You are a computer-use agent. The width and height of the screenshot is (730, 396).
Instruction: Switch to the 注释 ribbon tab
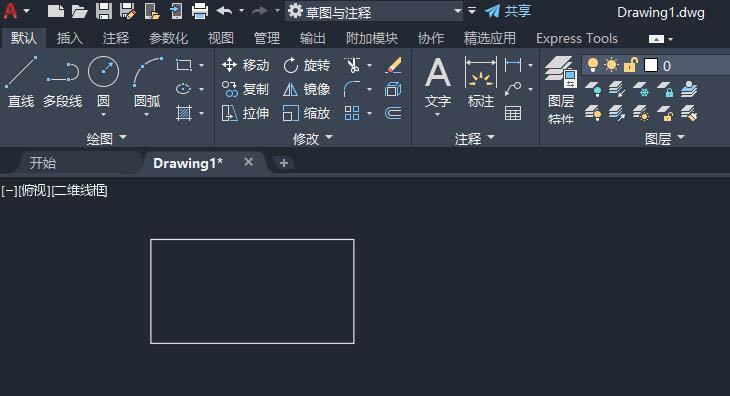(115, 38)
